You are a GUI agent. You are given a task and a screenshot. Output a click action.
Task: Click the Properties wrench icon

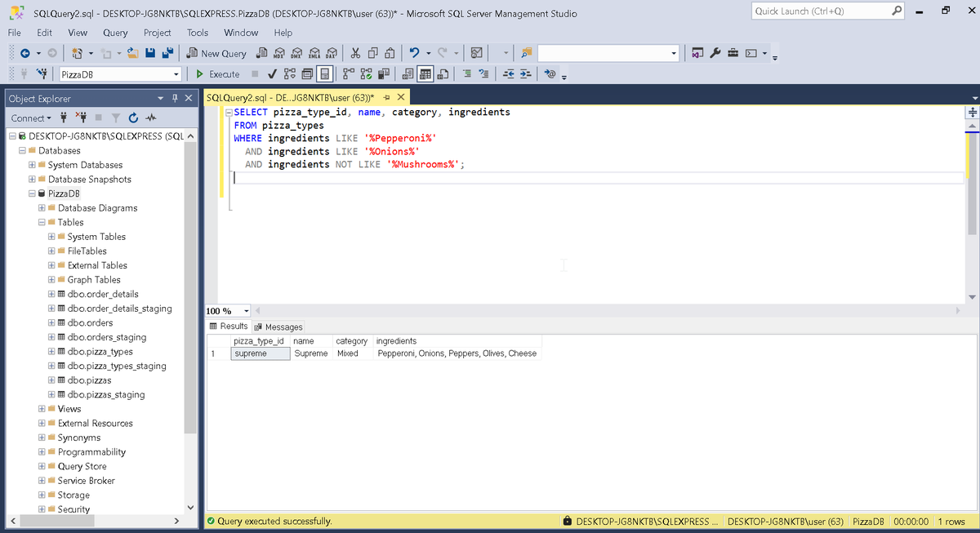tap(715, 53)
